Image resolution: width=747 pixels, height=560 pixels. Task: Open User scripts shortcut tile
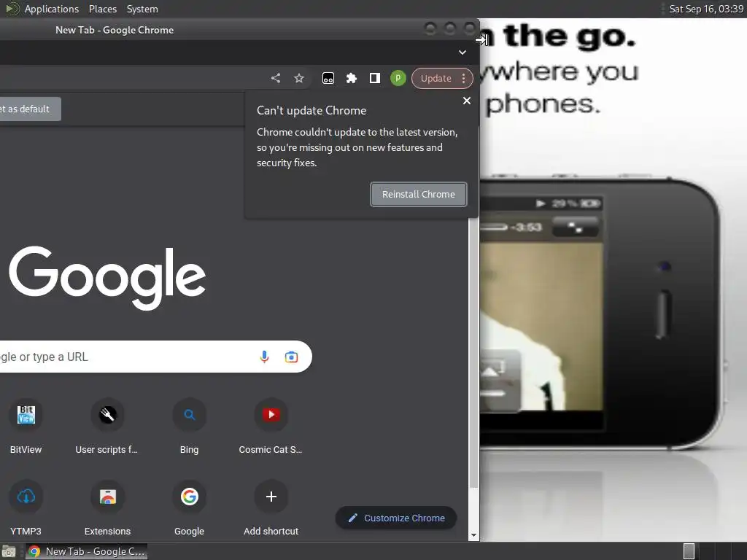point(107,425)
